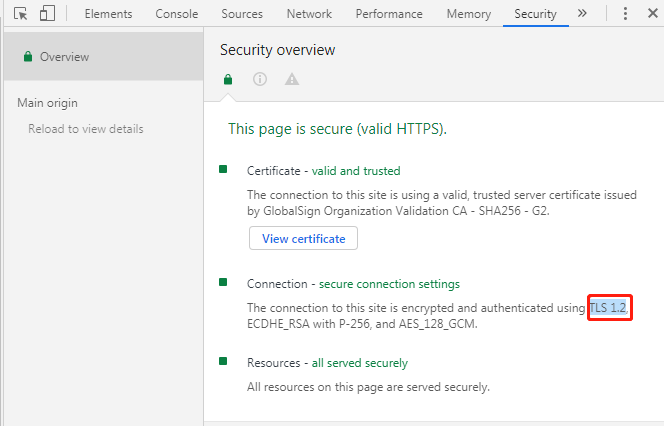This screenshot has height=426, width=664.
Task: Click the 'all served securely' status text
Action: point(360,363)
